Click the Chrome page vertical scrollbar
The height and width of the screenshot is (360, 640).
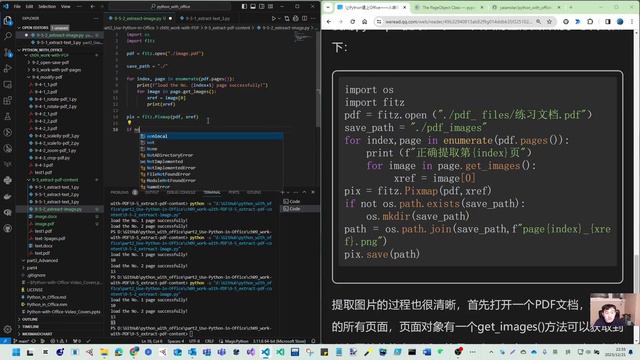click(x=636, y=273)
